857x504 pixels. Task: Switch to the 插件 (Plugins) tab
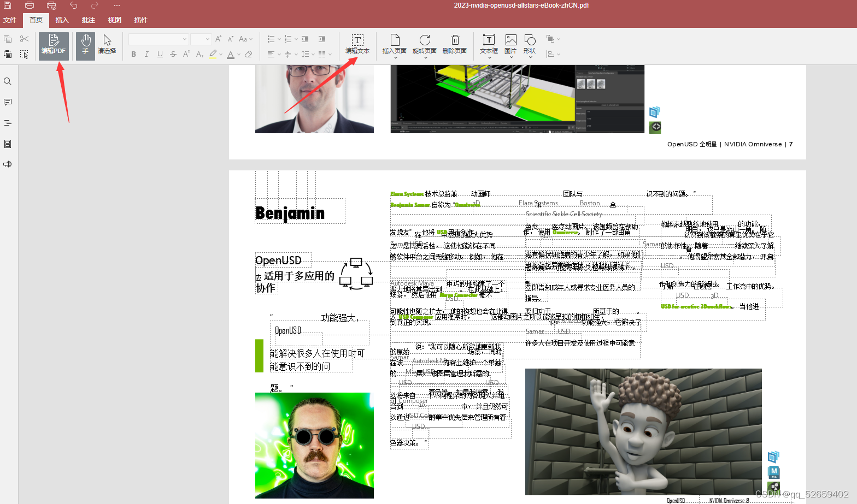tap(141, 20)
